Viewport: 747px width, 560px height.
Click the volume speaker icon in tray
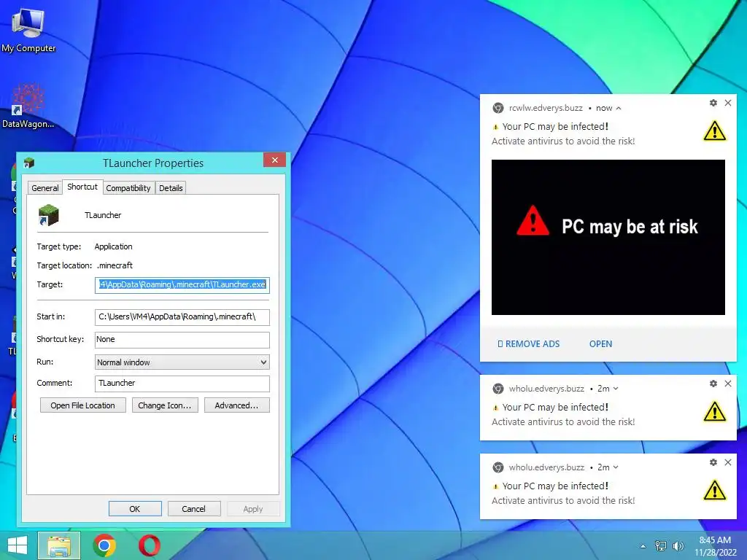tap(678, 545)
